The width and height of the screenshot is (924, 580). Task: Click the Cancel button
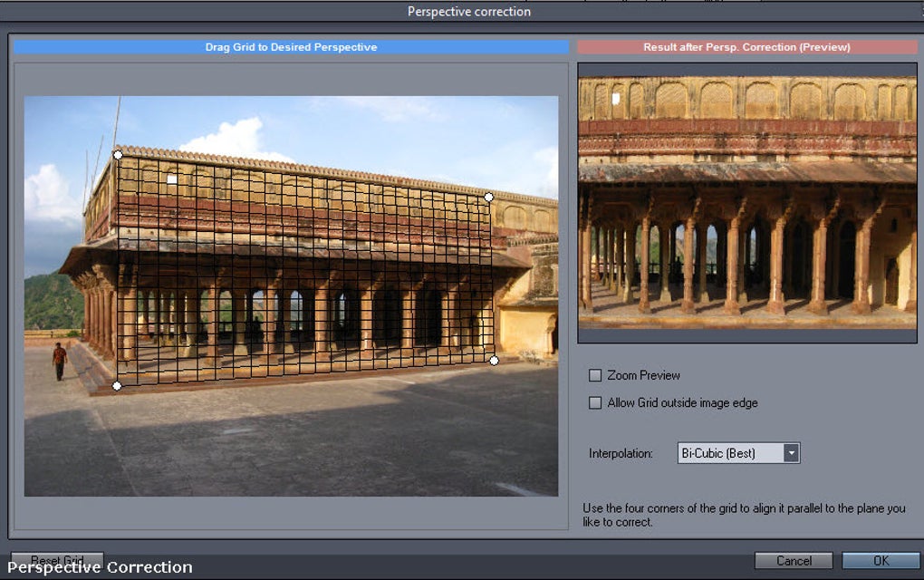(x=794, y=561)
